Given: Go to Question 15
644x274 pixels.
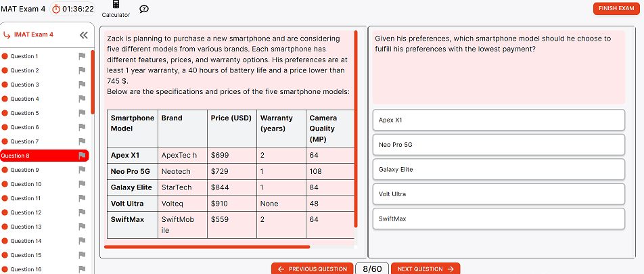Looking at the screenshot, I should pyautogui.click(x=26, y=255).
